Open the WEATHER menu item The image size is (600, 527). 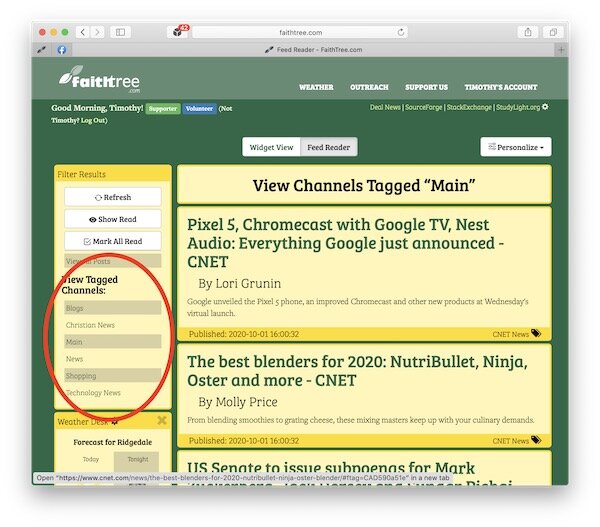(316, 87)
